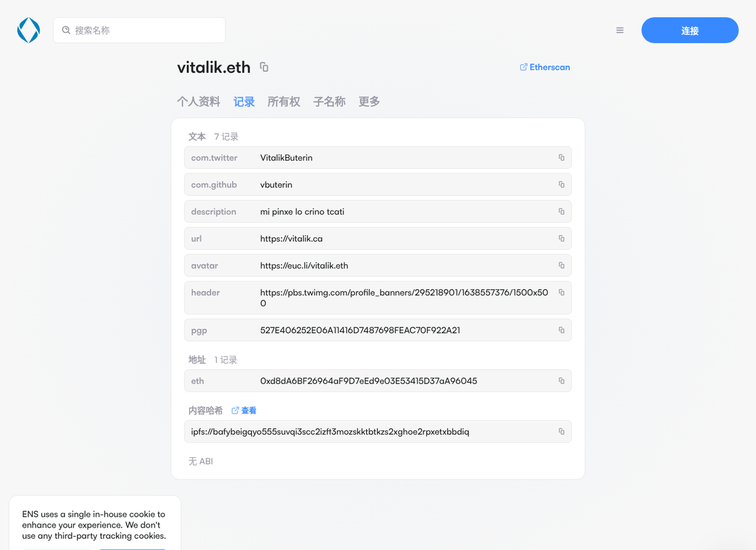Viewport: 756px width, 550px height.
Task: Copy the header record value
Action: pos(562,292)
